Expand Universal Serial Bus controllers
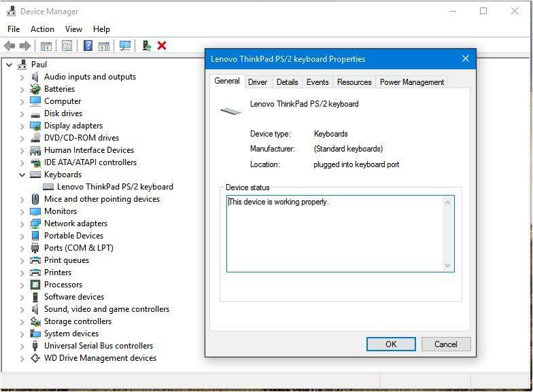 (22, 346)
